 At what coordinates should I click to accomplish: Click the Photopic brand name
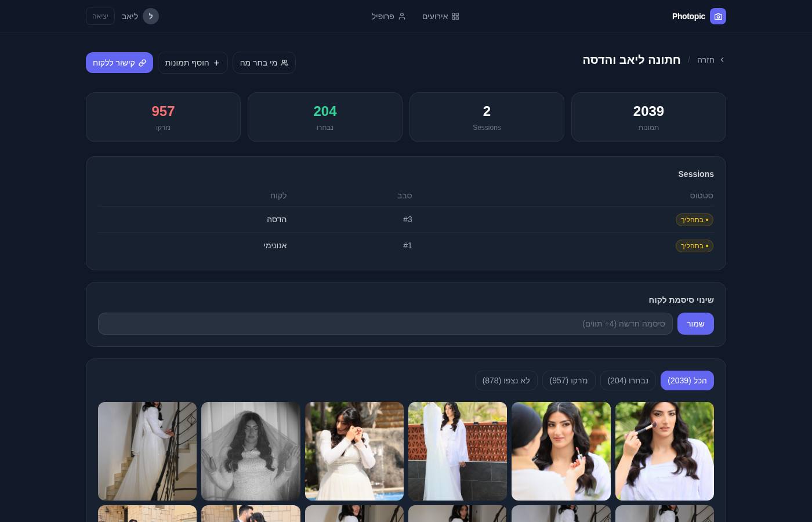click(688, 16)
